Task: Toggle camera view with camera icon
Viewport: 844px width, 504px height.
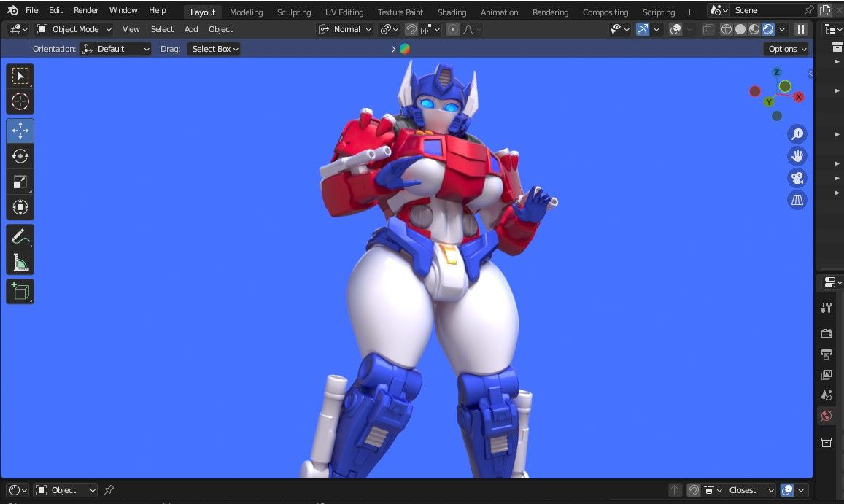Action: click(x=797, y=178)
